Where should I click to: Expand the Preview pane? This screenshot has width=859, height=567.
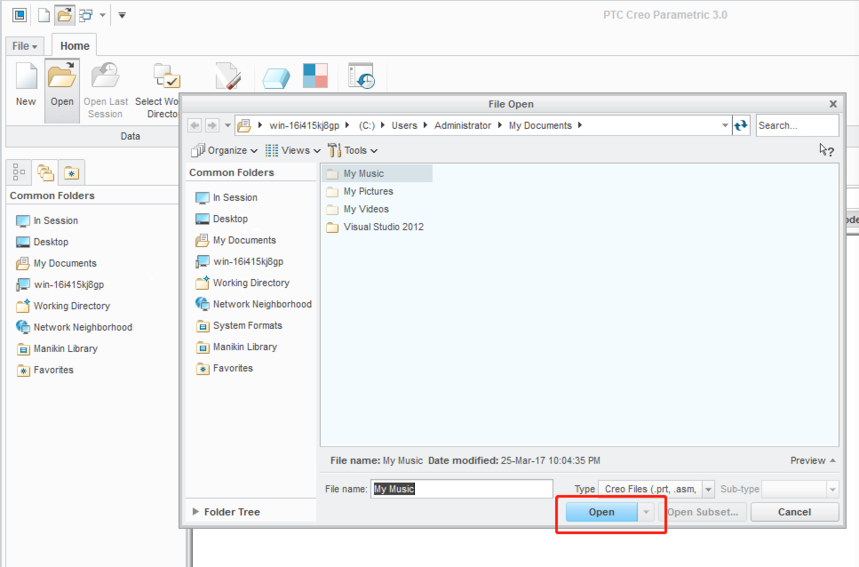813,461
